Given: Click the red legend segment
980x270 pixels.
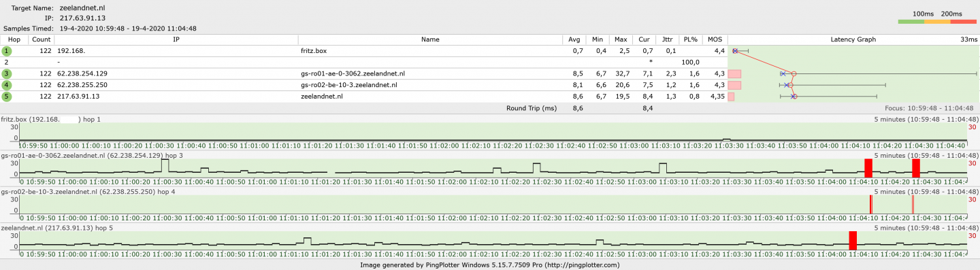Looking at the screenshot, I should (963, 22).
